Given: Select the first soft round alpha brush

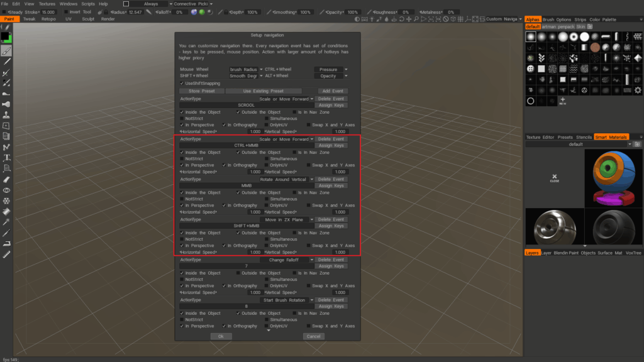Looking at the screenshot, I should [x=531, y=37].
